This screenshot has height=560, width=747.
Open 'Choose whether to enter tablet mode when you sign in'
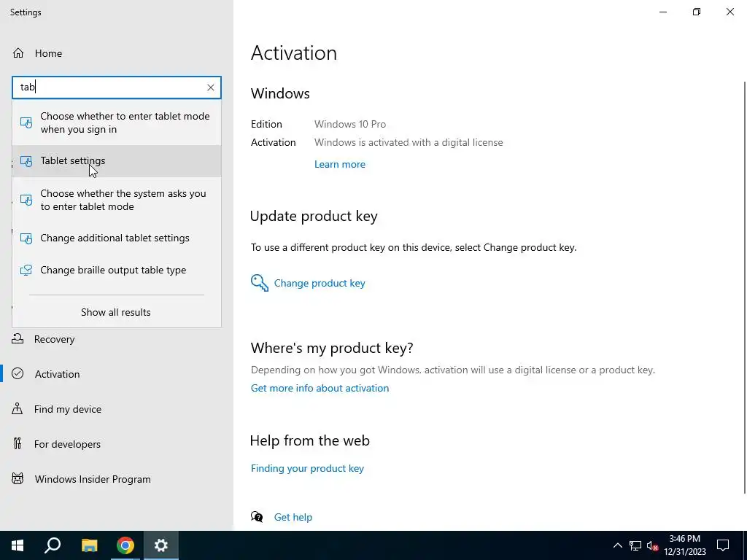[117, 122]
